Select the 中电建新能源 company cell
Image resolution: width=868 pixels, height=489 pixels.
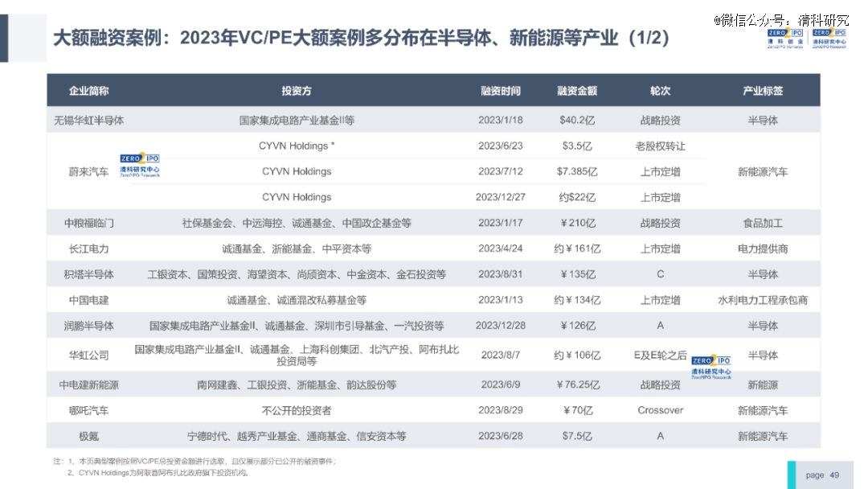(x=88, y=385)
